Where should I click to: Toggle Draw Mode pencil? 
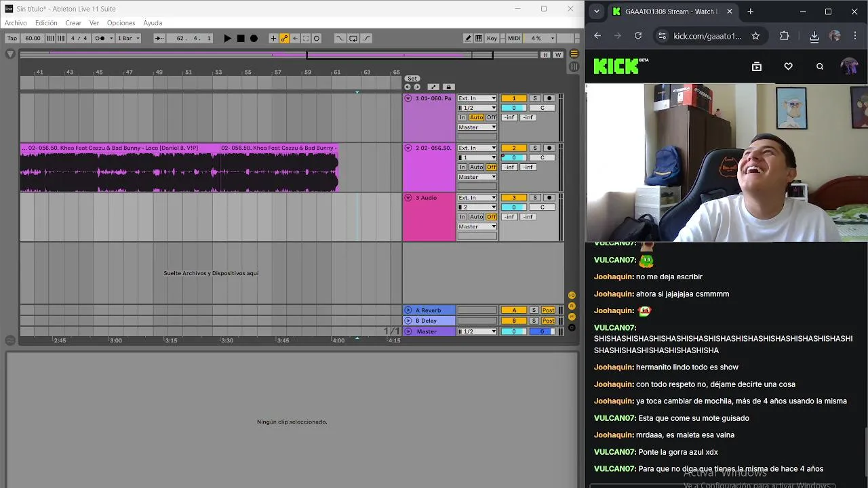468,39
